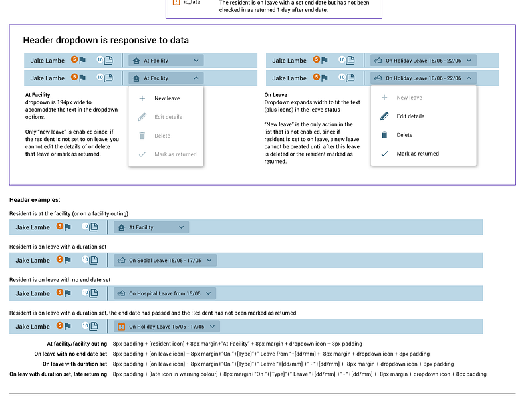This screenshot has height=399, width=532.
Task: Click notes icon in expanded At Facility row, top panel
Action: [108, 78]
